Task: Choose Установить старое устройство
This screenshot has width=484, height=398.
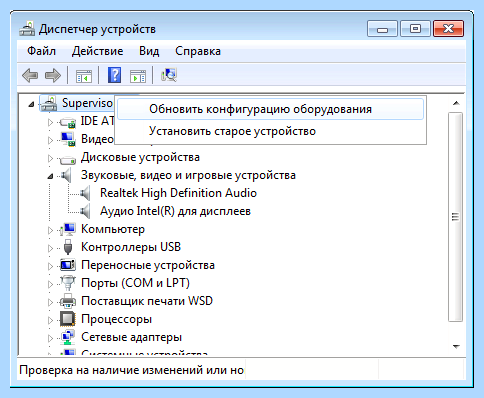Action: coord(270,131)
